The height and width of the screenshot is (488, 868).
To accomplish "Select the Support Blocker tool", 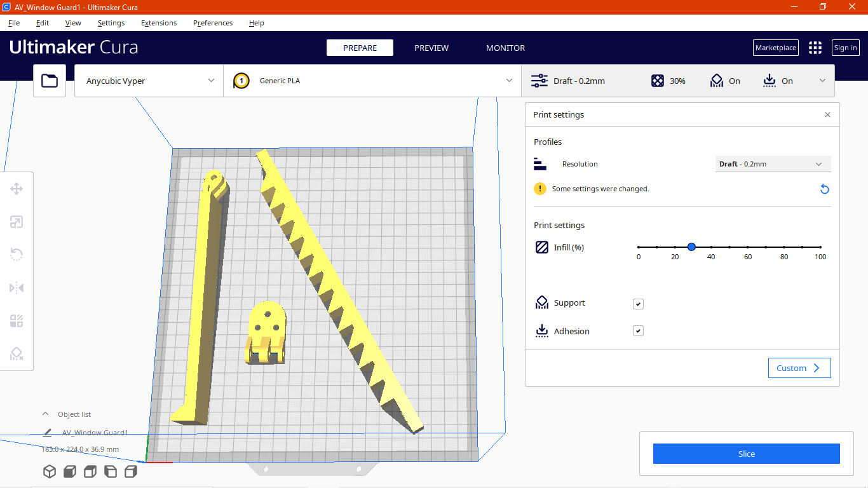I will [x=17, y=354].
